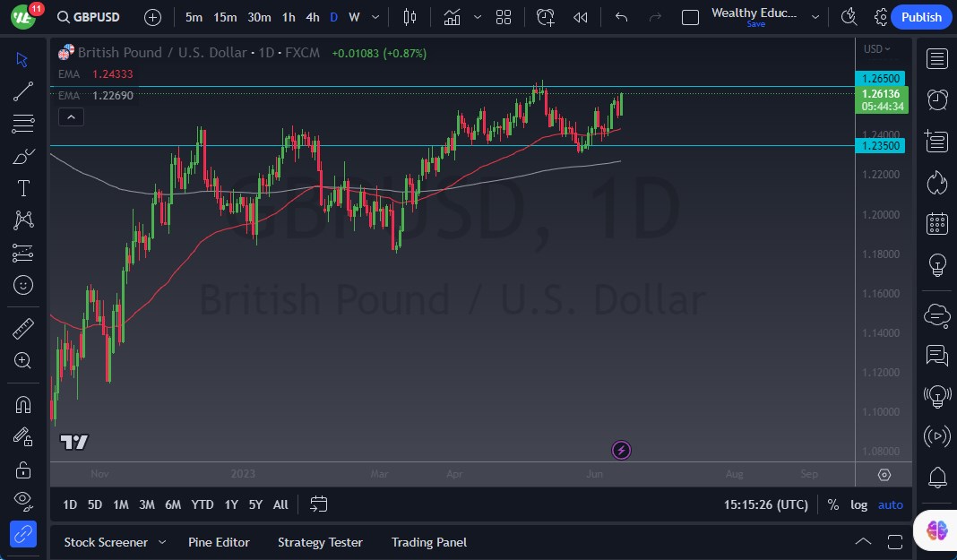Select the brush drawing tool
The image size is (957, 560).
point(22,156)
